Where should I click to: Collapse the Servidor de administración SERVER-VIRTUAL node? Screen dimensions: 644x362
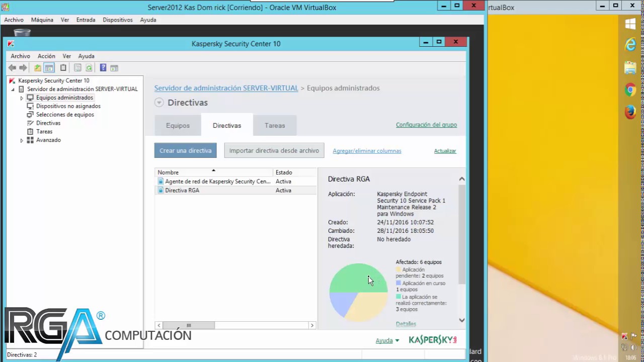[13, 89]
